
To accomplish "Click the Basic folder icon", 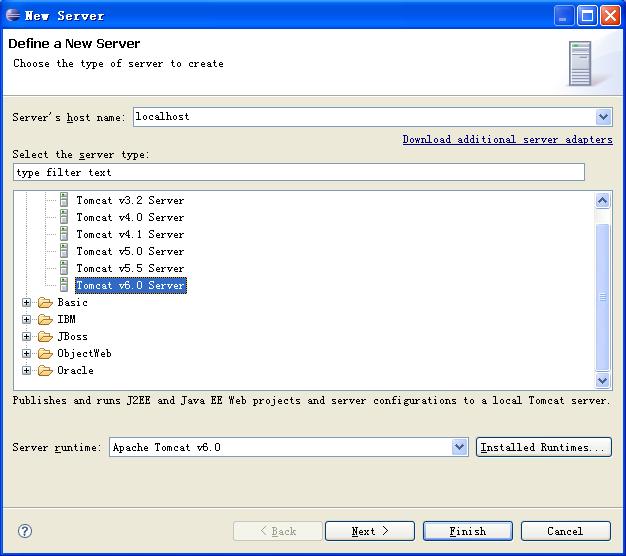I will [45, 303].
